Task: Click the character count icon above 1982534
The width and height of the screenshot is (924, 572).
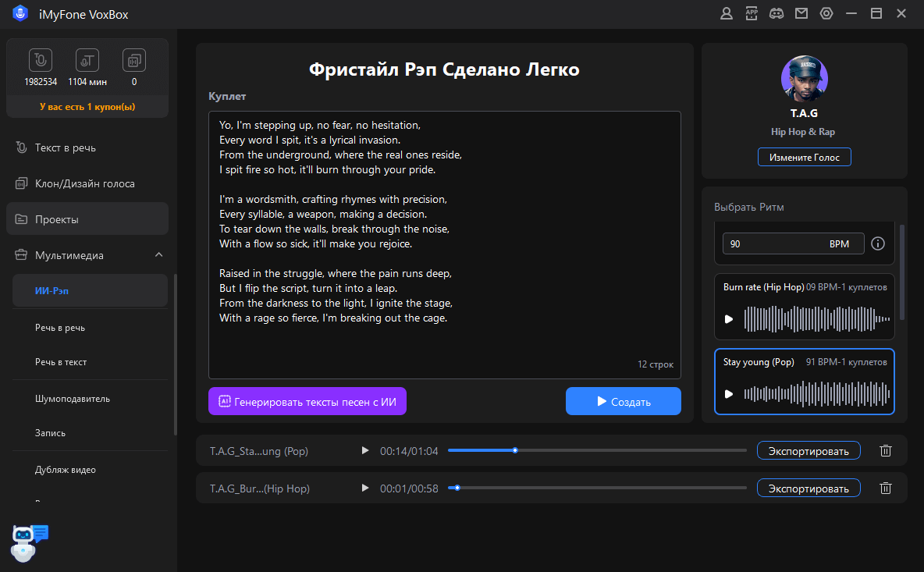Action: click(41, 60)
